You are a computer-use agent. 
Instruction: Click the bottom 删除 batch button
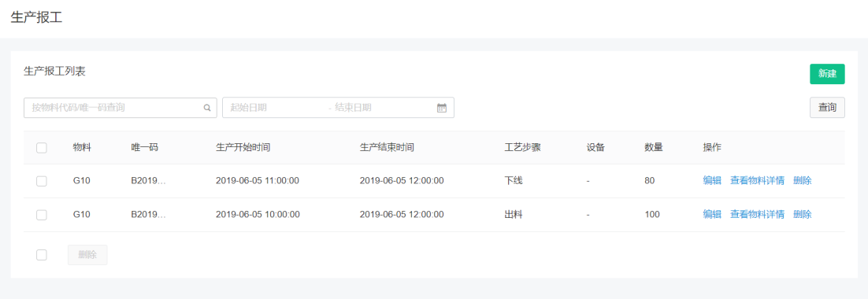click(87, 255)
